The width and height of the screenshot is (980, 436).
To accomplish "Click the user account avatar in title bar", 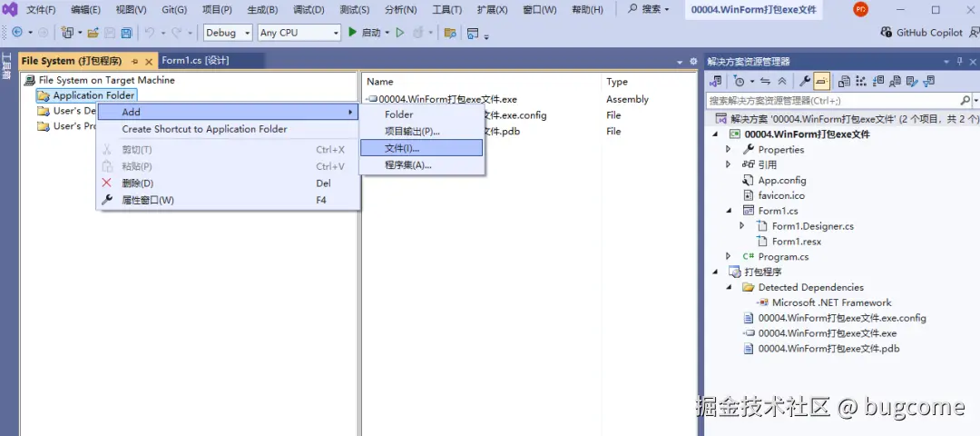I will pos(861,9).
